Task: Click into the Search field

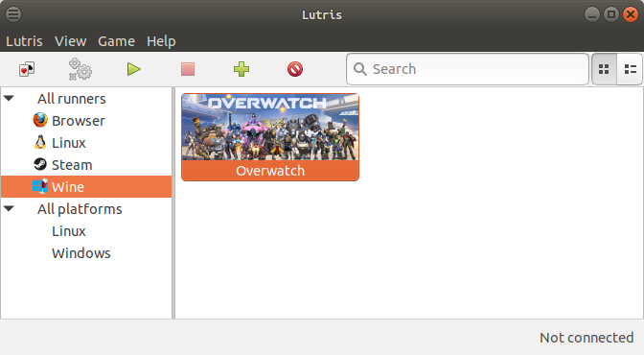Action: tap(468, 69)
